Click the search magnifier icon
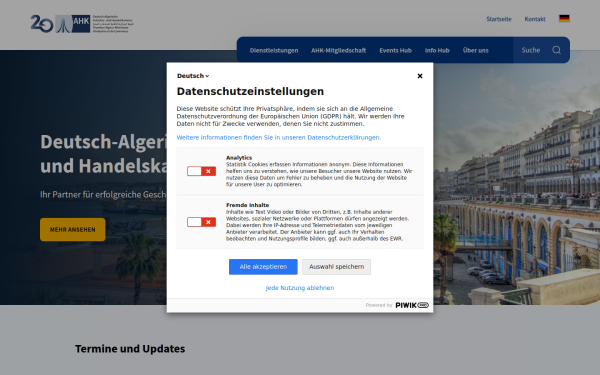The image size is (600, 375). [x=556, y=50]
